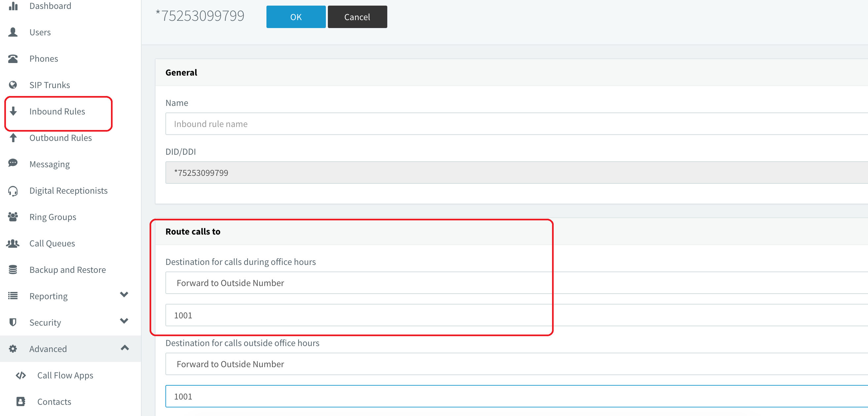Click outside office hours number field
868x416 pixels.
pyautogui.click(x=517, y=396)
